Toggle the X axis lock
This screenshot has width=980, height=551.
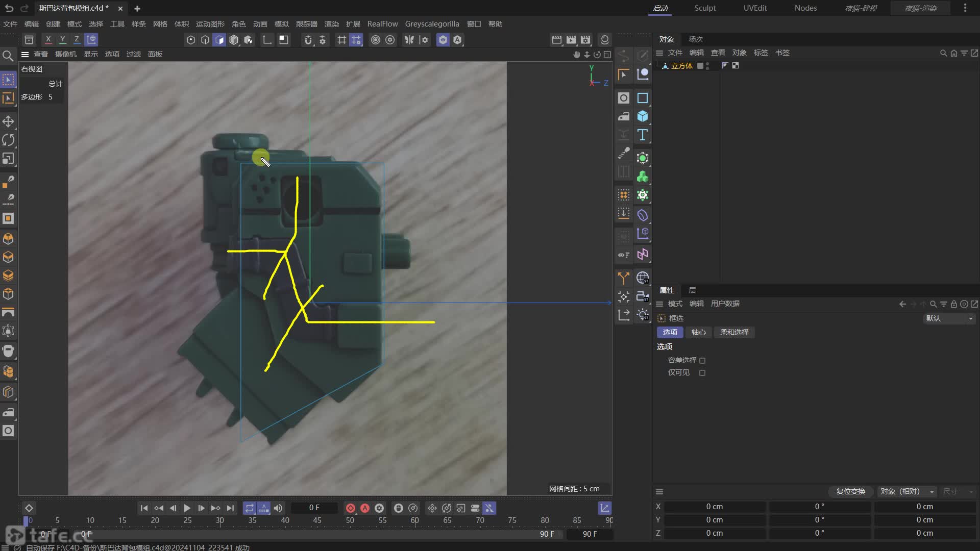pos(48,39)
